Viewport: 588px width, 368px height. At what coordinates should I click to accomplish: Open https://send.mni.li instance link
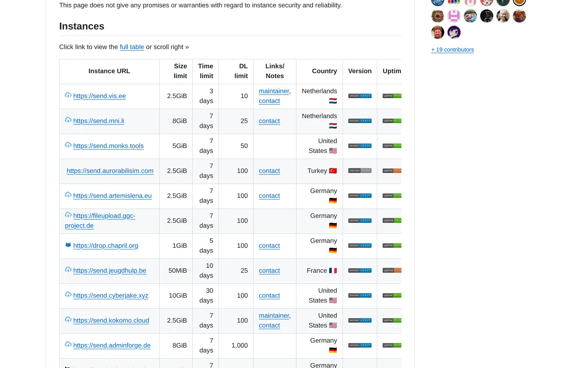click(x=99, y=121)
